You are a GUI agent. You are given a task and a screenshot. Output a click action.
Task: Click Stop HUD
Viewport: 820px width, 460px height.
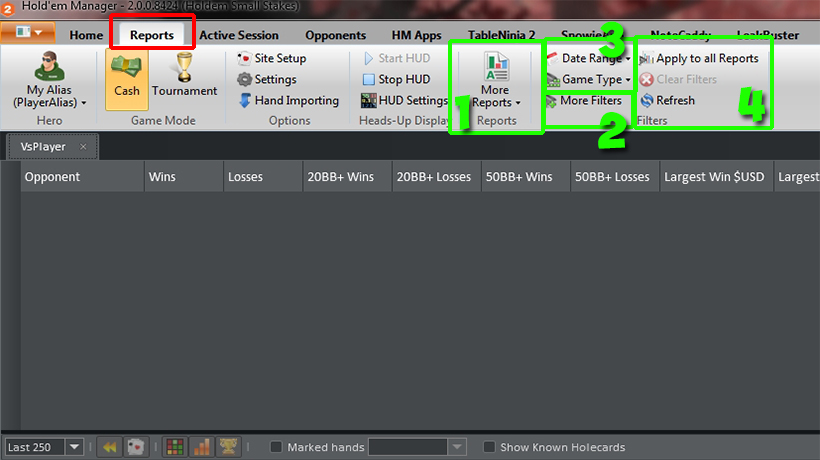tap(396, 79)
